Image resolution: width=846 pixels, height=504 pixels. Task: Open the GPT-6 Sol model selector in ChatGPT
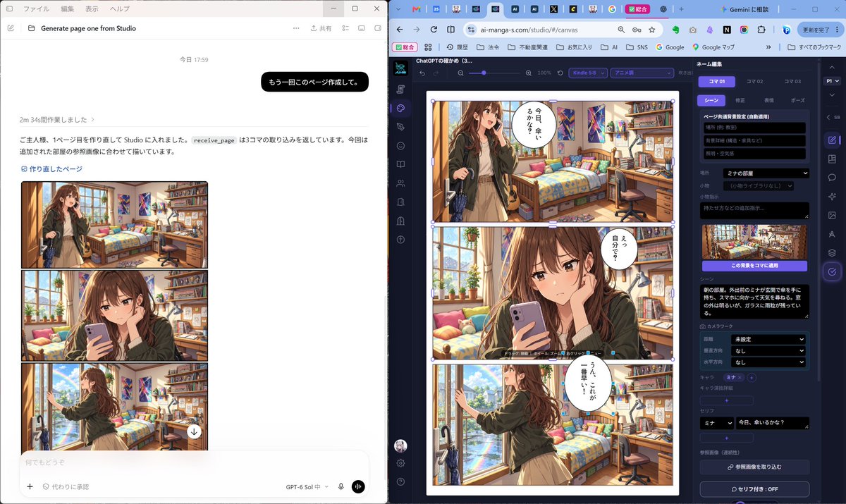click(x=307, y=487)
